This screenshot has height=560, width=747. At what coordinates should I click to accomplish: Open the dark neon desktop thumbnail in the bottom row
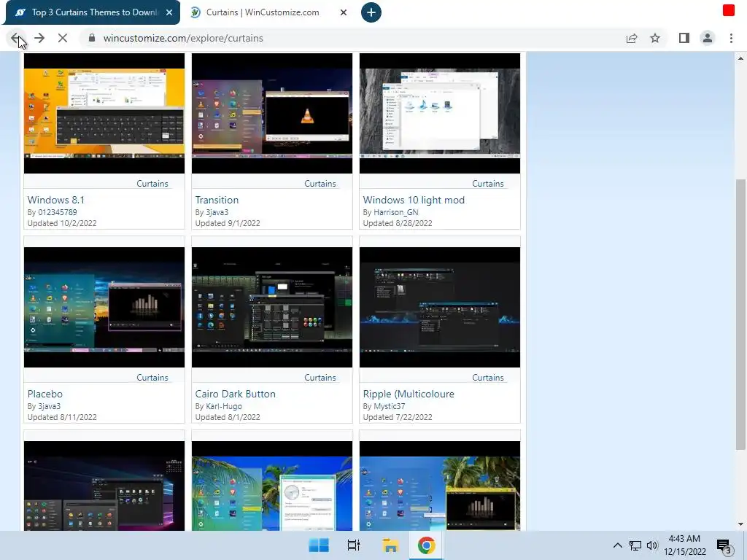click(x=104, y=486)
